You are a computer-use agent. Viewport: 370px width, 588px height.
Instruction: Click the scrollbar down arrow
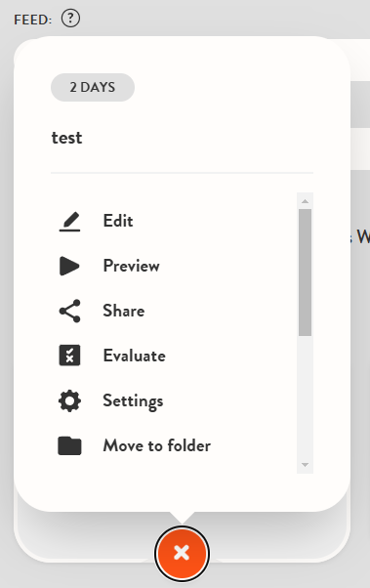306,465
